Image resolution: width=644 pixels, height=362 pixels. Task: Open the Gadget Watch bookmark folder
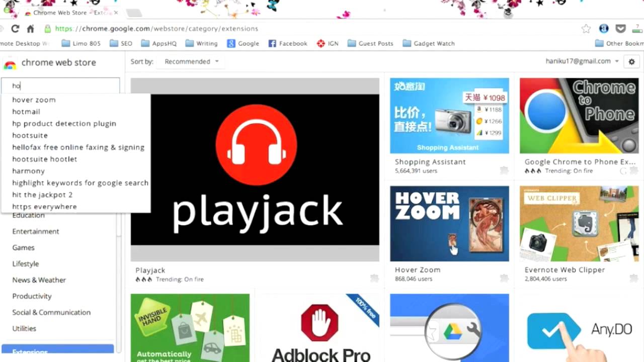pos(429,43)
